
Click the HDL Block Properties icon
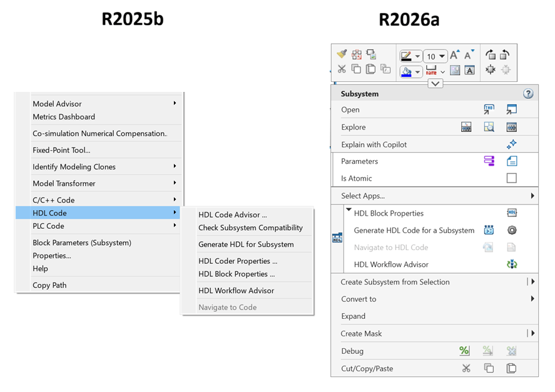coord(511,213)
